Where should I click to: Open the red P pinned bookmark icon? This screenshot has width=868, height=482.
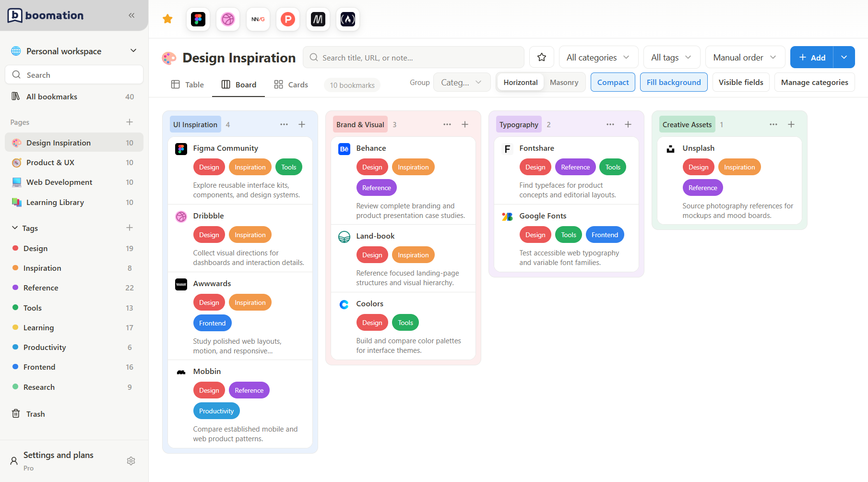[x=288, y=19]
